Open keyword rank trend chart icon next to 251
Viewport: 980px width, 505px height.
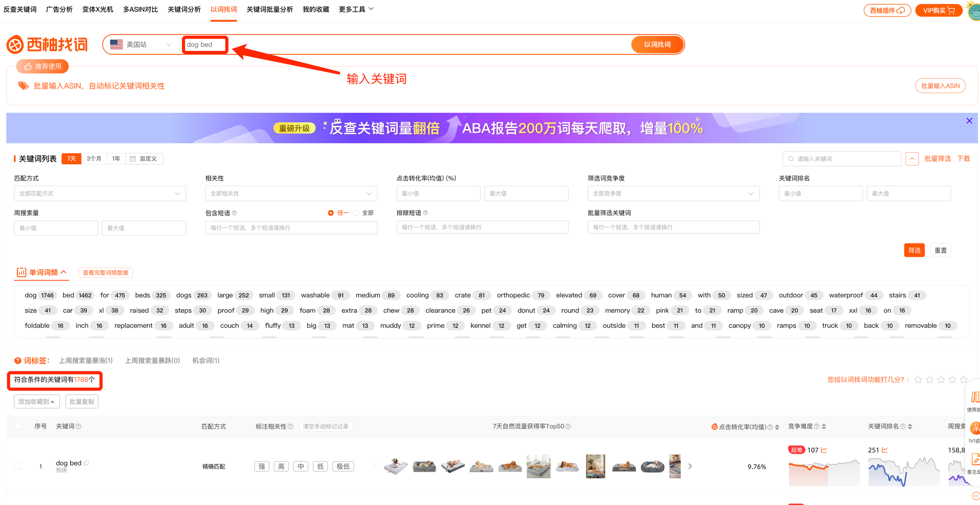(885, 450)
